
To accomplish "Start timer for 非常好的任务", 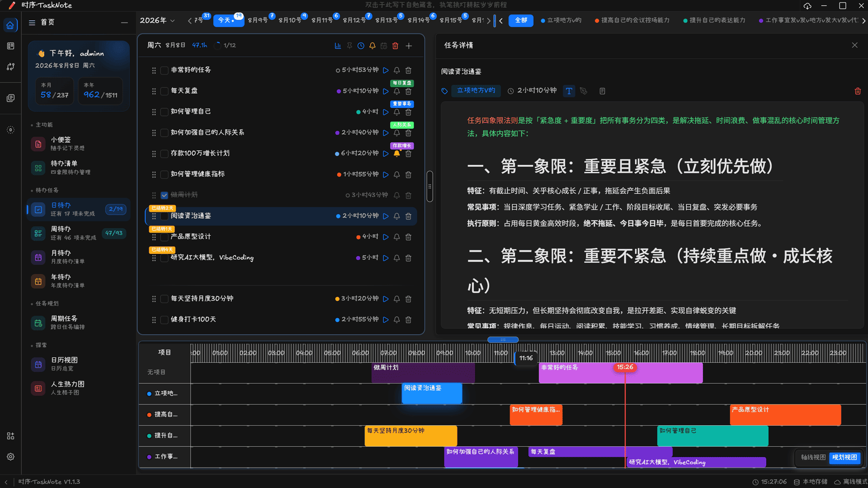I will point(386,70).
